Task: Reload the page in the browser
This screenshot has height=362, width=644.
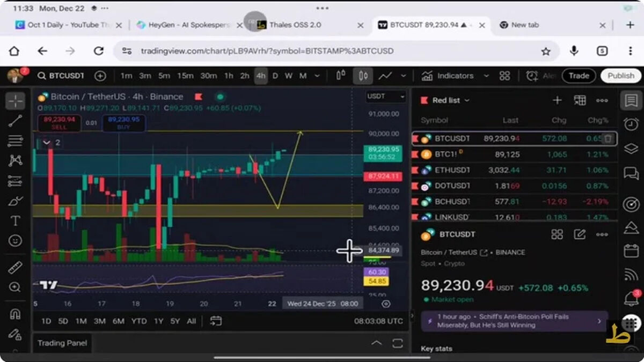Action: coord(99,51)
